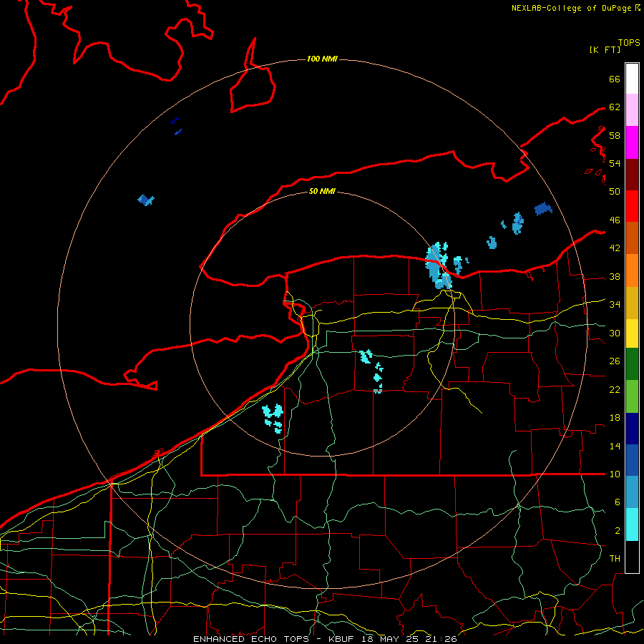644x644 pixels.
Task: Pick the light pink legend color block
Action: (632, 109)
